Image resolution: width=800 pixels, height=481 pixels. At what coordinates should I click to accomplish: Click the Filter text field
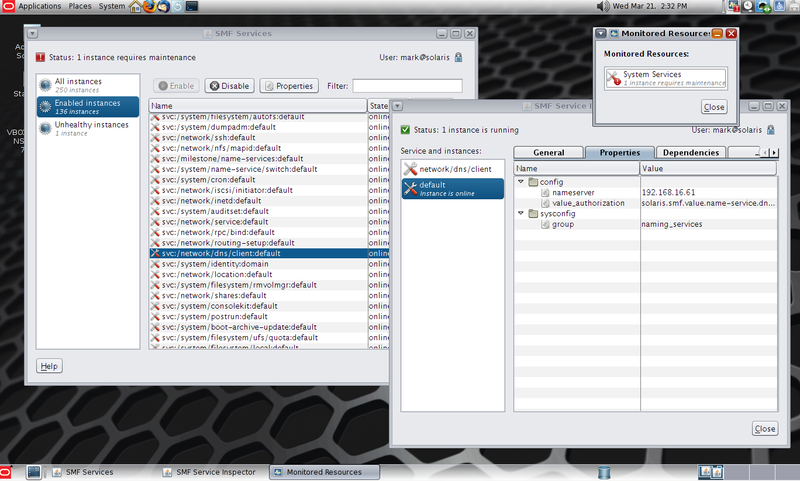click(407, 86)
